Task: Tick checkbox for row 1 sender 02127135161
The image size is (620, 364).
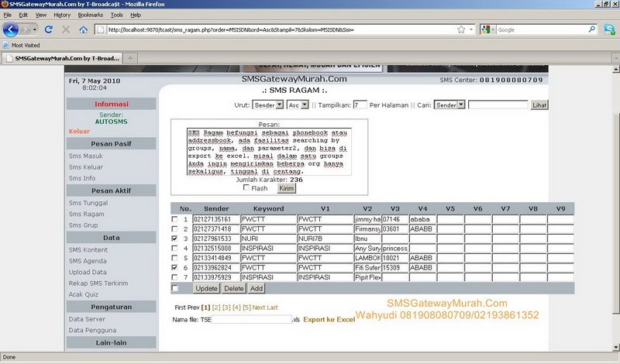Action: click(x=174, y=219)
